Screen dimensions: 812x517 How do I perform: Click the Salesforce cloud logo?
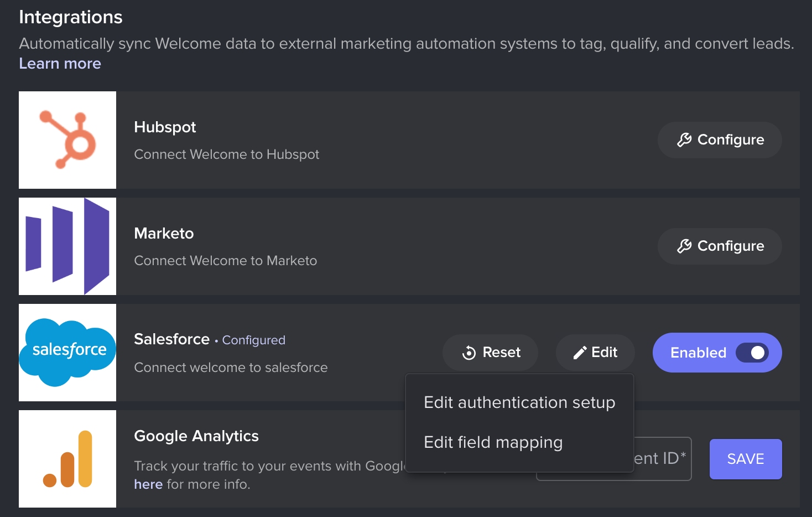67,353
